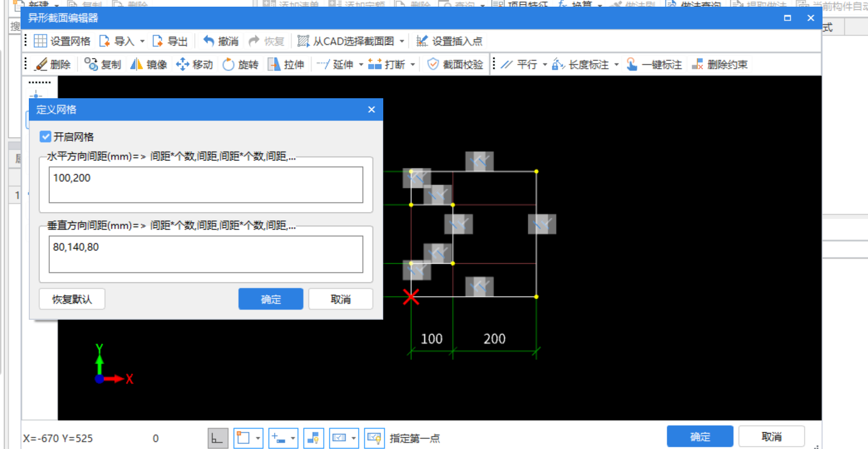Select the 长度标注 length dimension tool

pyautogui.click(x=580, y=64)
